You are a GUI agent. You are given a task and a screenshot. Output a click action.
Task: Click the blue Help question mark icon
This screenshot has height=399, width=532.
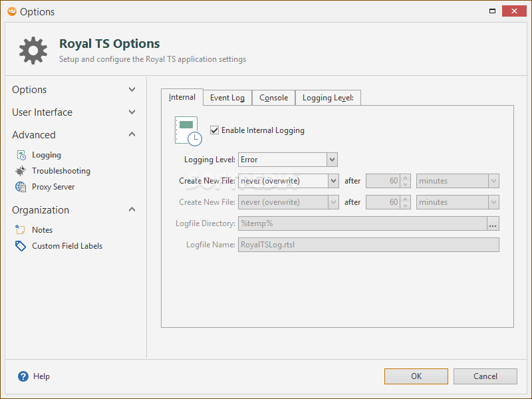pos(23,376)
